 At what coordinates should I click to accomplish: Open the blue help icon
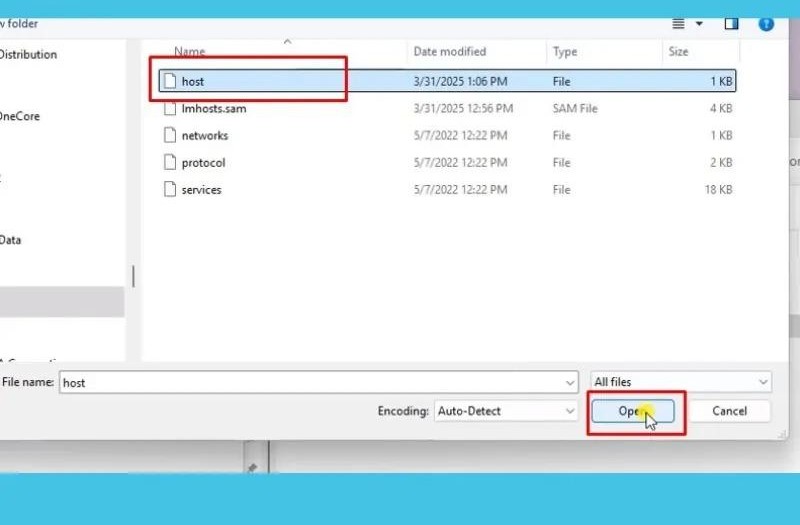point(766,24)
